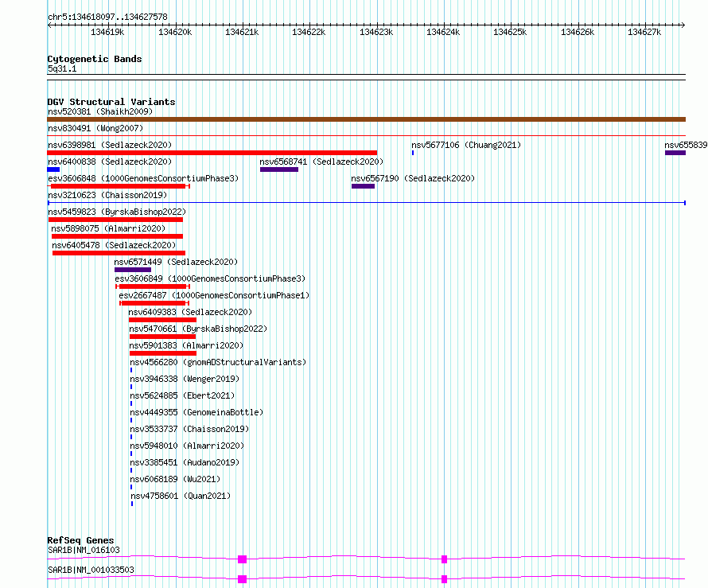Click the nsv6398981 (Sedlazeck2020) label
The width and height of the screenshot is (708, 588).
coord(110,145)
